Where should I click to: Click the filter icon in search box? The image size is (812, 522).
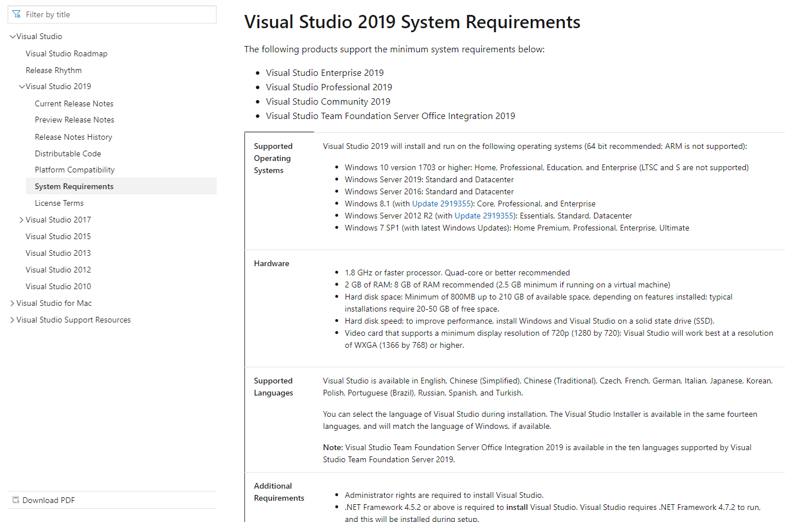pyautogui.click(x=16, y=14)
